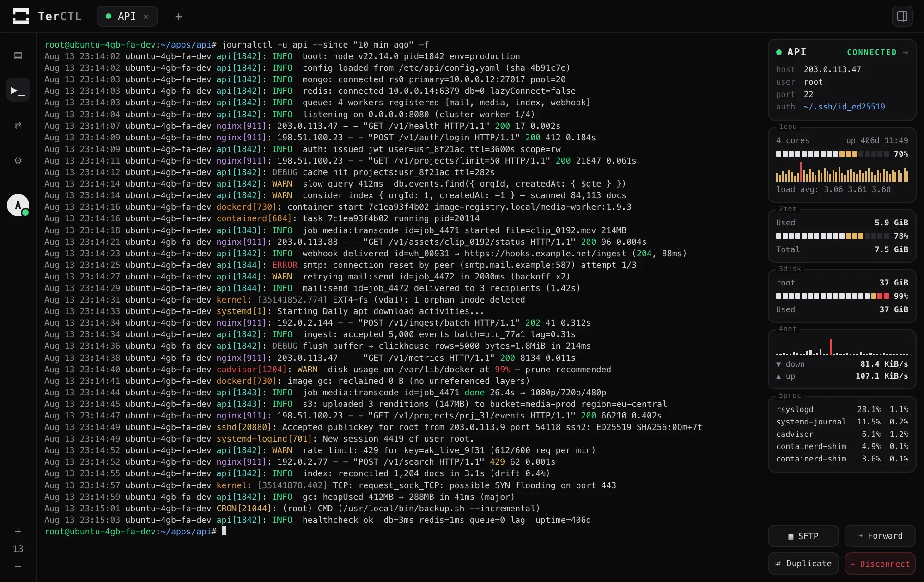Click the CPU load history graph

[842, 171]
